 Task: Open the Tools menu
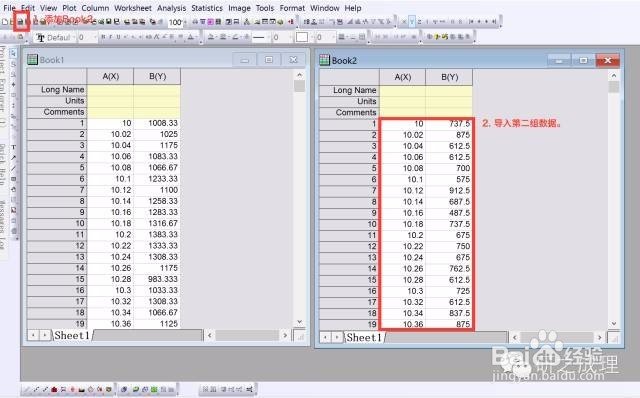click(265, 8)
